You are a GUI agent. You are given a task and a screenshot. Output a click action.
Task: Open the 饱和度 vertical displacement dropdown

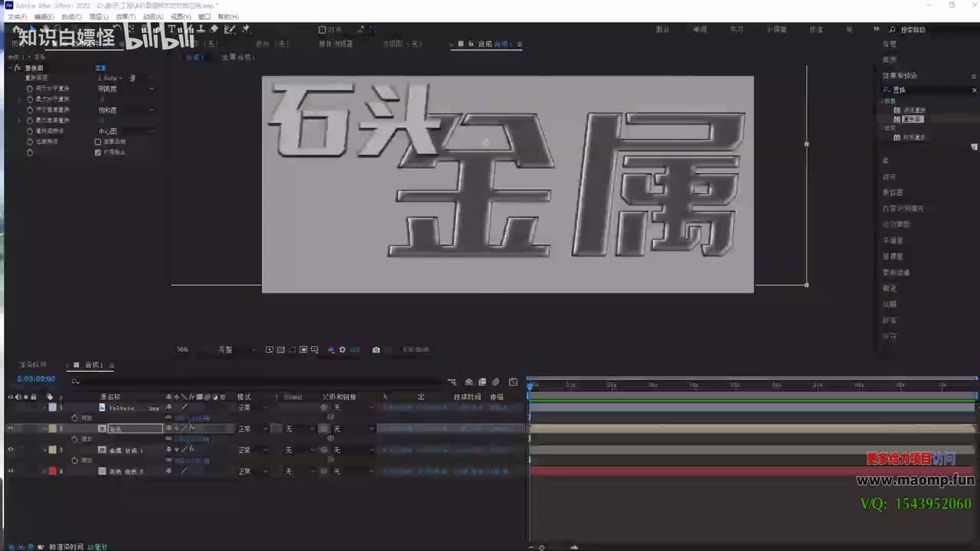(x=126, y=110)
